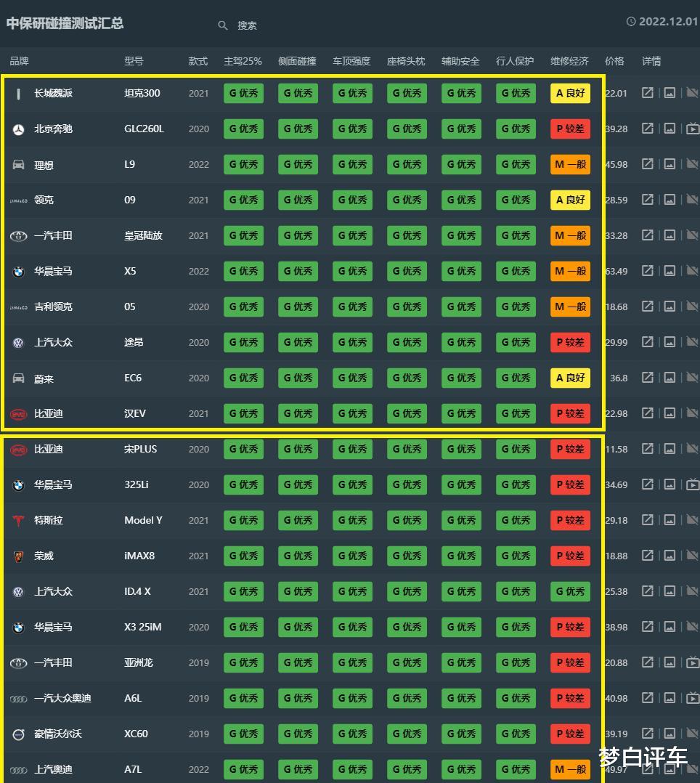Image resolution: width=700 pixels, height=783 pixels.
Task: Click Audi rings logo in A6L row
Action: [18, 699]
